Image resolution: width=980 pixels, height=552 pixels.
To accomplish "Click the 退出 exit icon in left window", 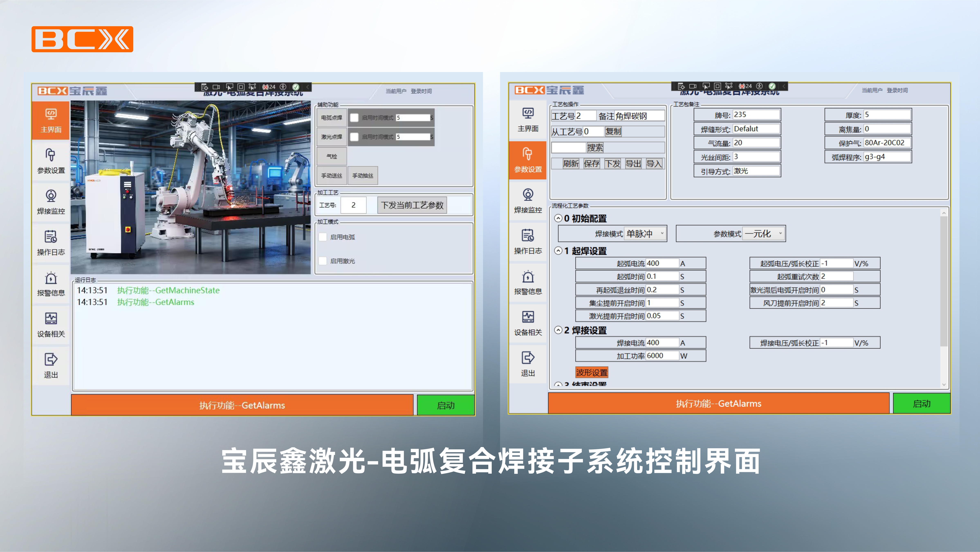I will (51, 359).
